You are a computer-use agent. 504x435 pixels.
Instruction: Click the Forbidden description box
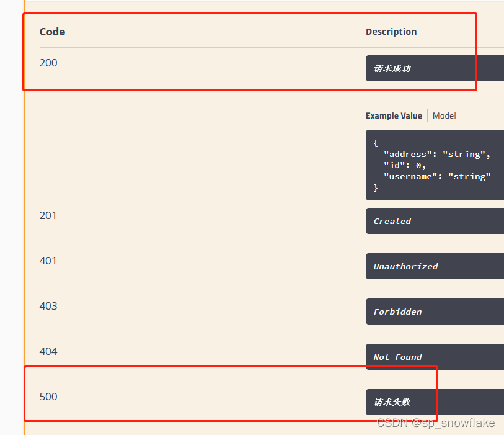tap(435, 312)
